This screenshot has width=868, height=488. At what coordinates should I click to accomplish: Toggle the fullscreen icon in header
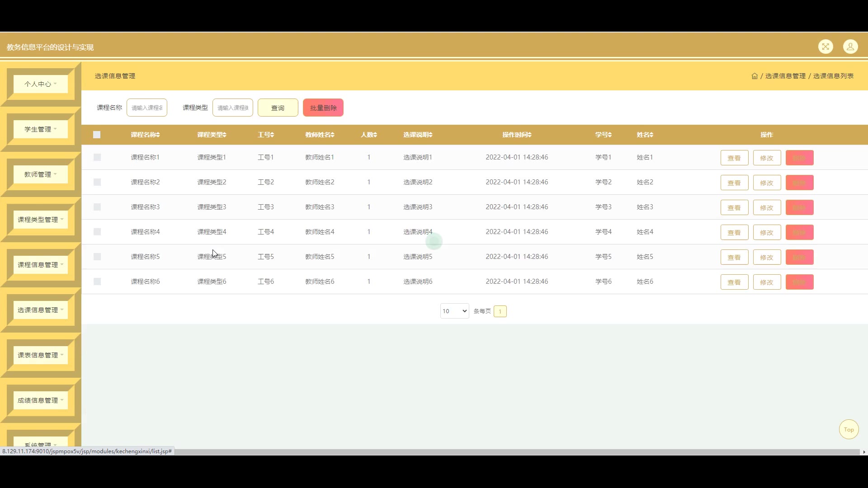(x=826, y=47)
